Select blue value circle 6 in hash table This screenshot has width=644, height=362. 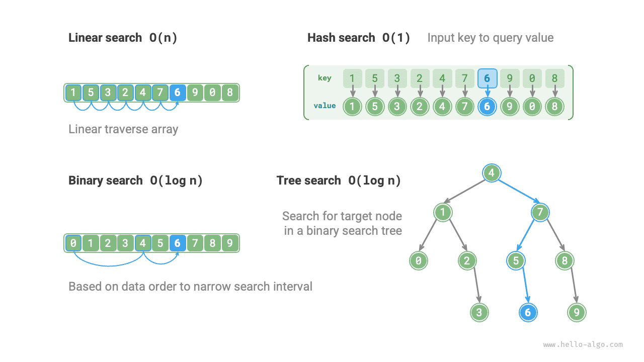487,107
